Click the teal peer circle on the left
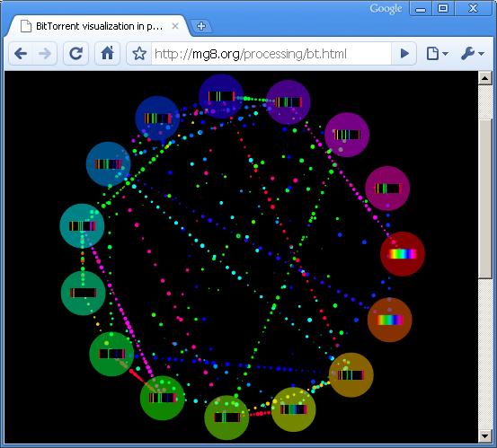 82,225
